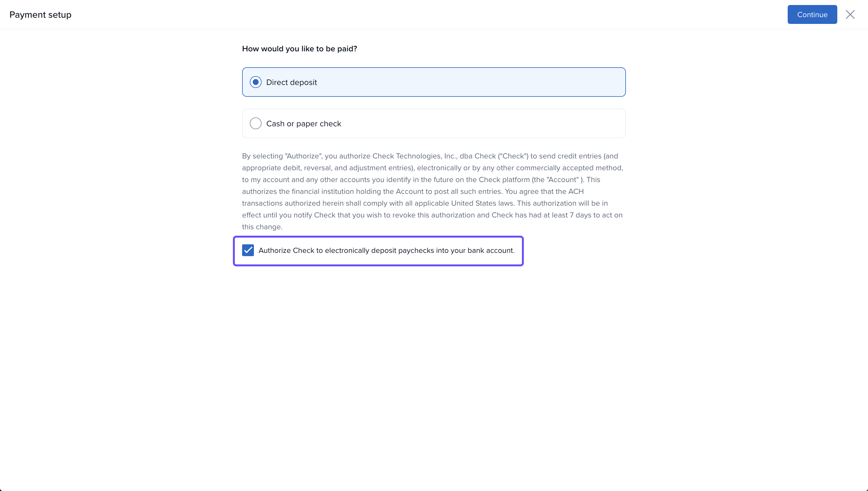Select the Direct deposit radio button
Viewport: 868px width, 491px height.
255,82
